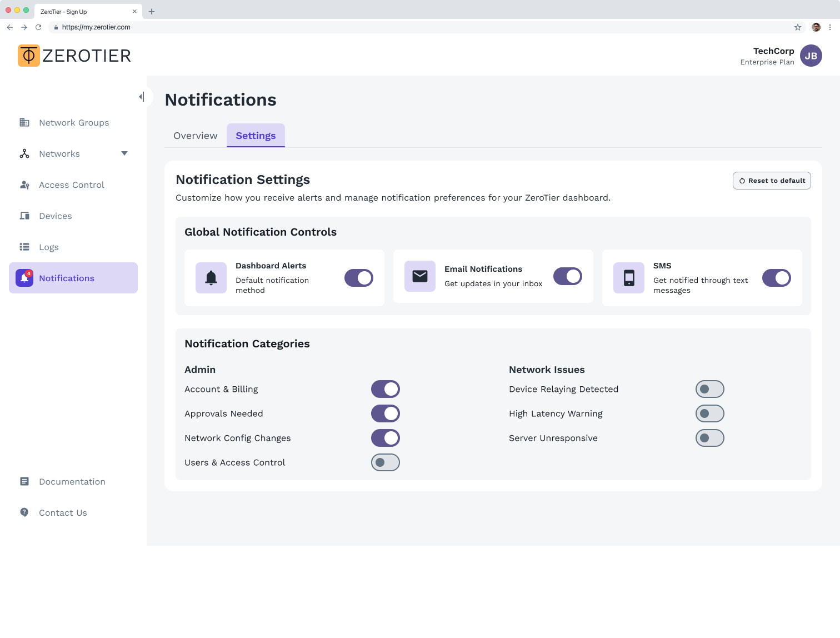This screenshot has height=638, width=840.
Task: Click the ZeroTier logo icon
Action: [x=29, y=56]
